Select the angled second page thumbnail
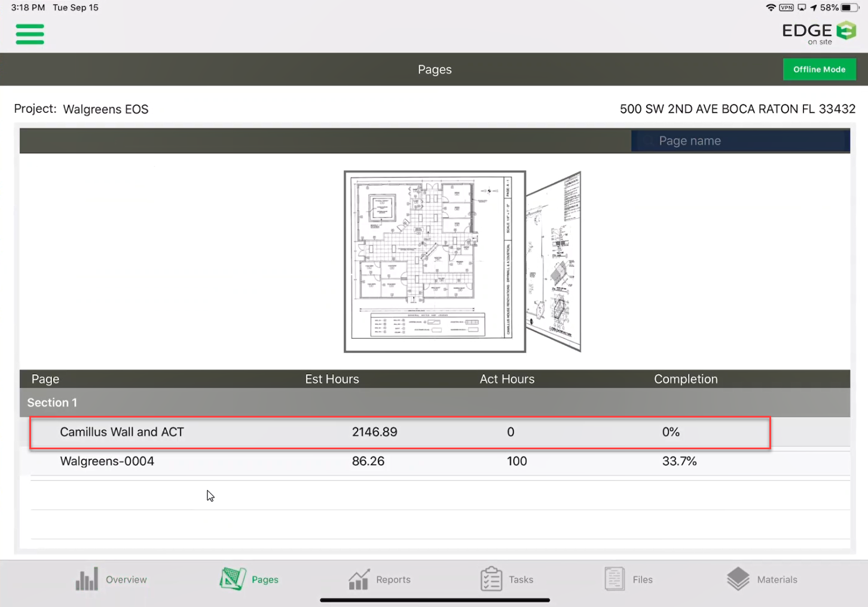 click(x=554, y=262)
